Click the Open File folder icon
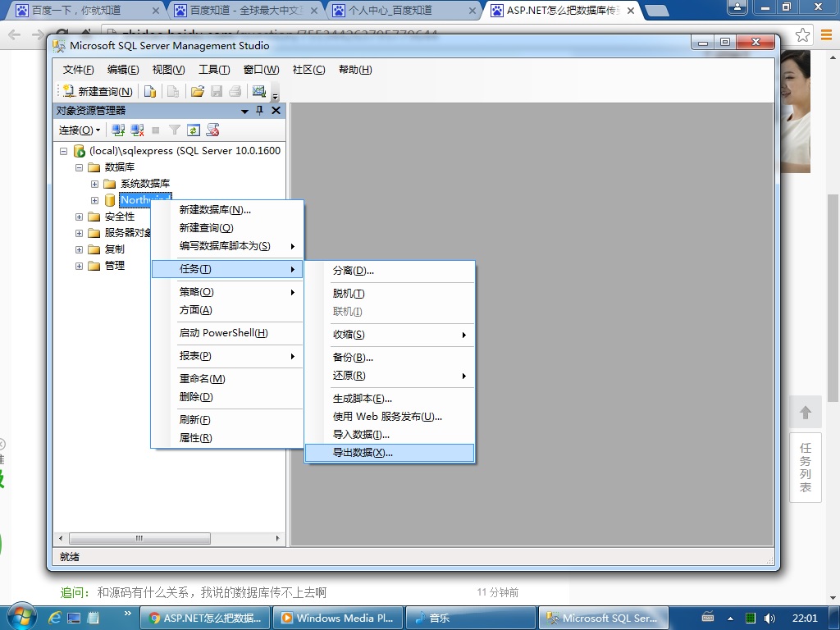The image size is (840, 630). (x=197, y=92)
